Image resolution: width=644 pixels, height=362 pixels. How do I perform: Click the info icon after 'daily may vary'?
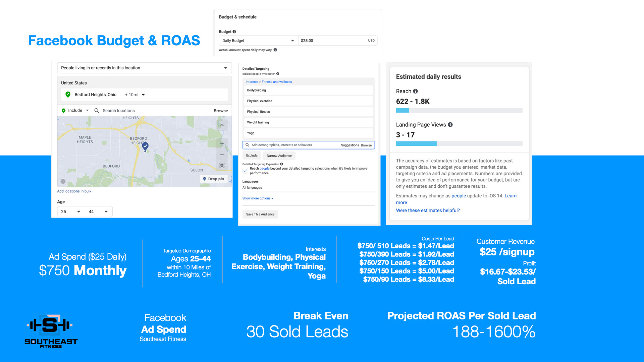point(275,50)
